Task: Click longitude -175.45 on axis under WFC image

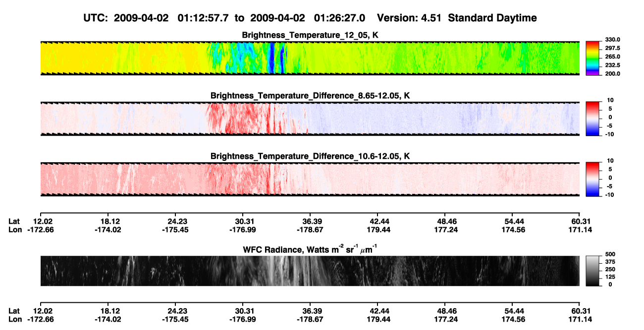Action: point(175,319)
